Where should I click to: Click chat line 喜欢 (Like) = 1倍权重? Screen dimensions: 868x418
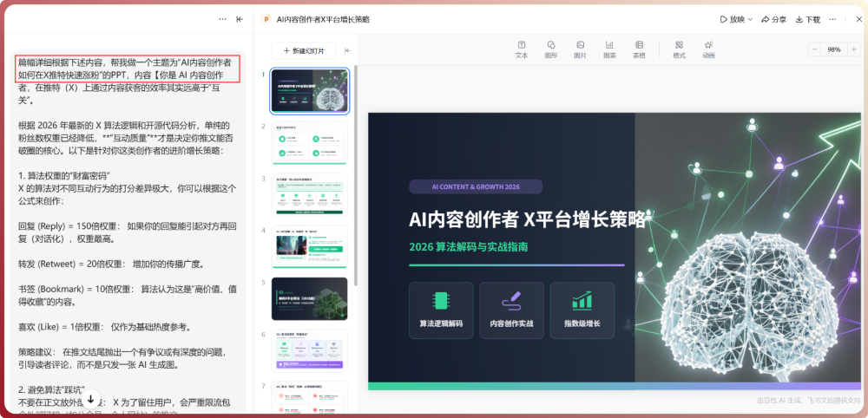[105, 327]
